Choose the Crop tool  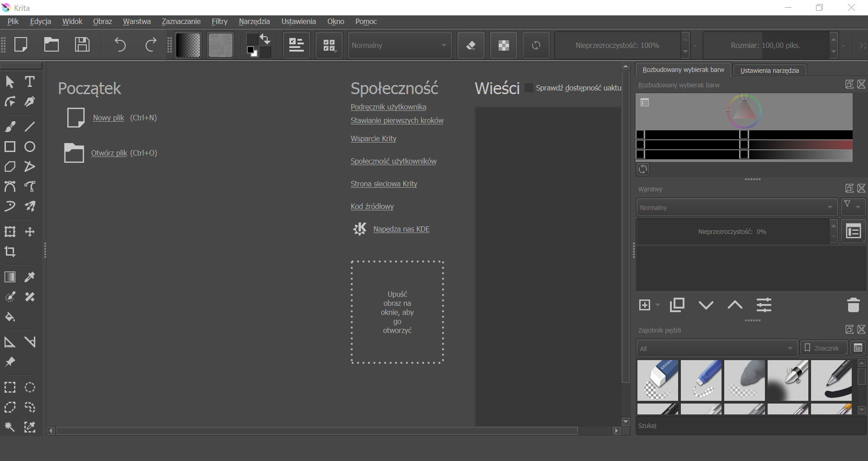[x=10, y=252]
